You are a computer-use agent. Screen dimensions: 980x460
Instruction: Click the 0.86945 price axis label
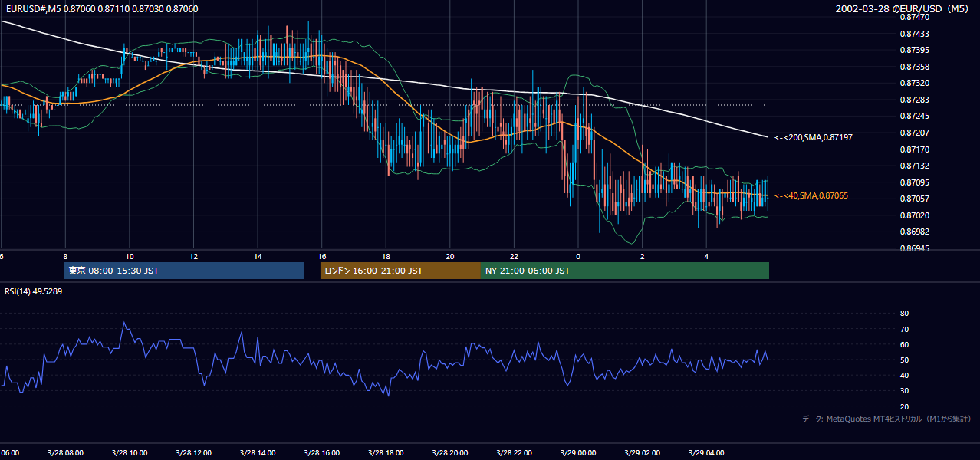[x=913, y=248]
